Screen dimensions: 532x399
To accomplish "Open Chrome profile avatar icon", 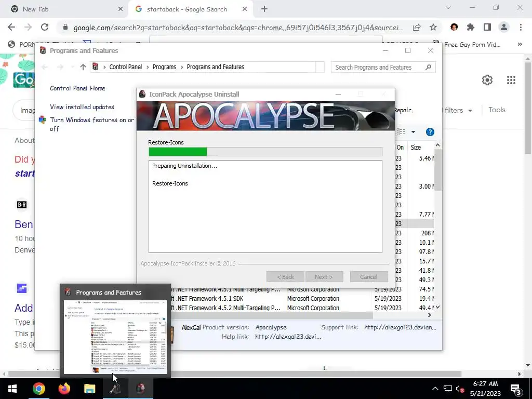I will click(x=504, y=27).
